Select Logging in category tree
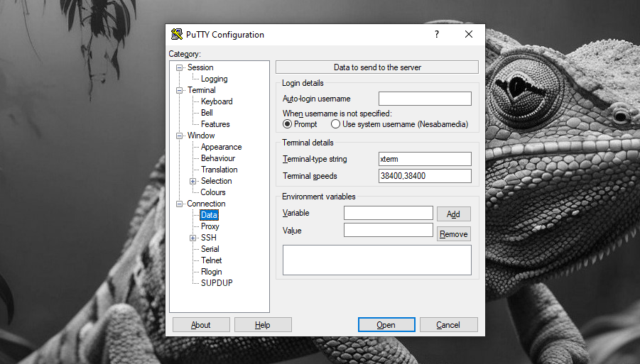 tap(214, 79)
